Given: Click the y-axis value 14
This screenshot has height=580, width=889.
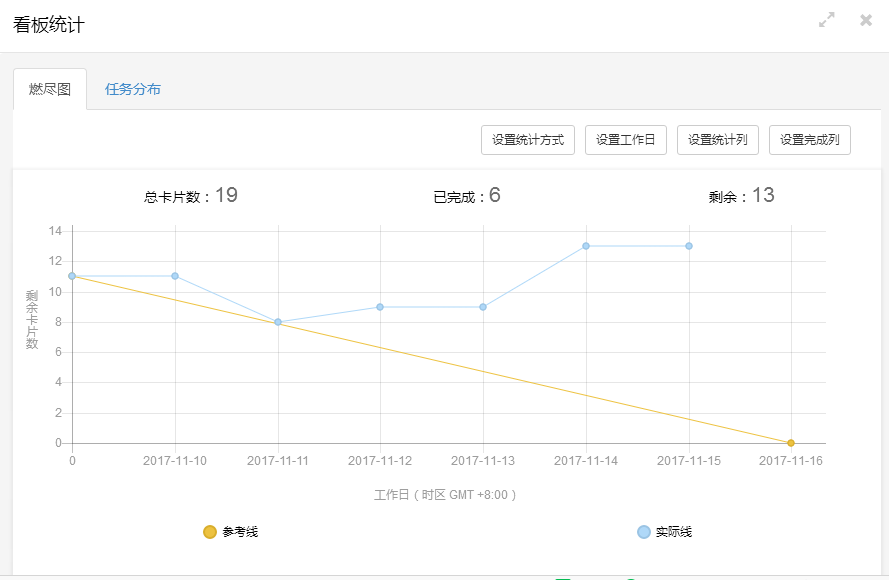Looking at the screenshot, I should click(x=55, y=231).
